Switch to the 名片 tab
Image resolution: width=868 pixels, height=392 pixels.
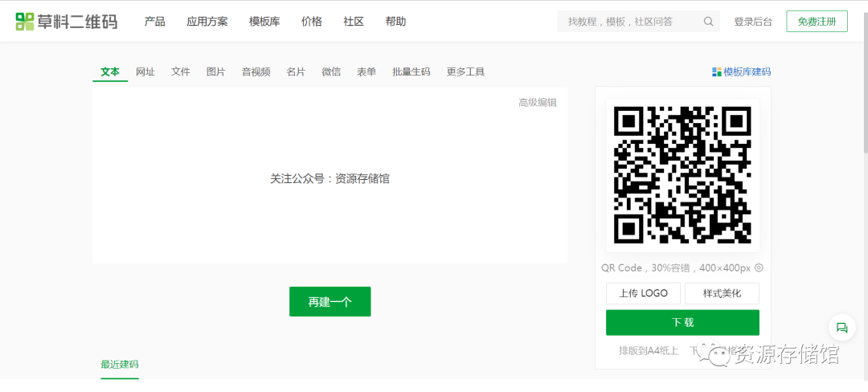tap(296, 71)
